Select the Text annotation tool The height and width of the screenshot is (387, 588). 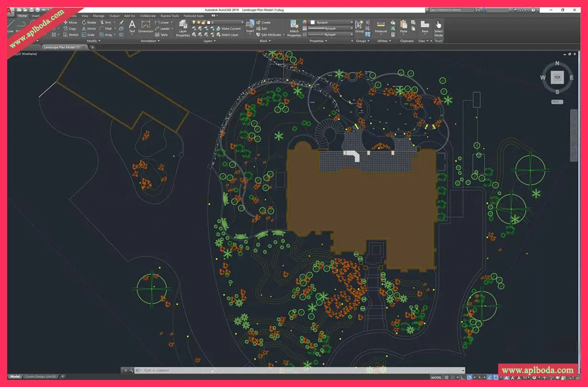(132, 25)
